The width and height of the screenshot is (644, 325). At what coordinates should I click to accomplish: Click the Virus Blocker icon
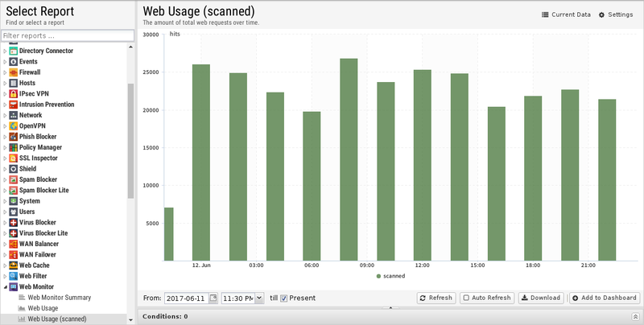click(x=13, y=222)
